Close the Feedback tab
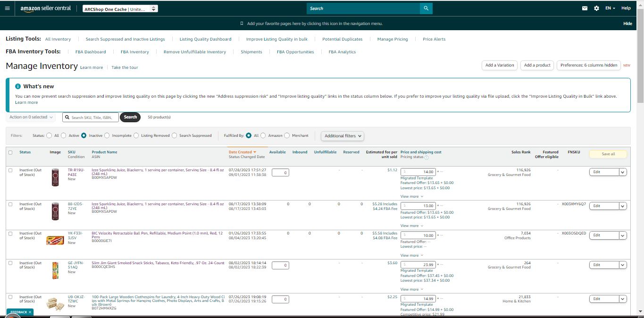 [30, 312]
